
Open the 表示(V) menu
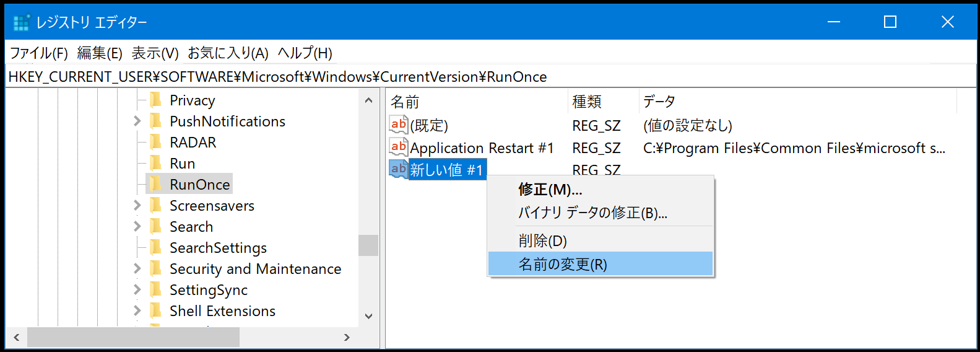(x=155, y=53)
